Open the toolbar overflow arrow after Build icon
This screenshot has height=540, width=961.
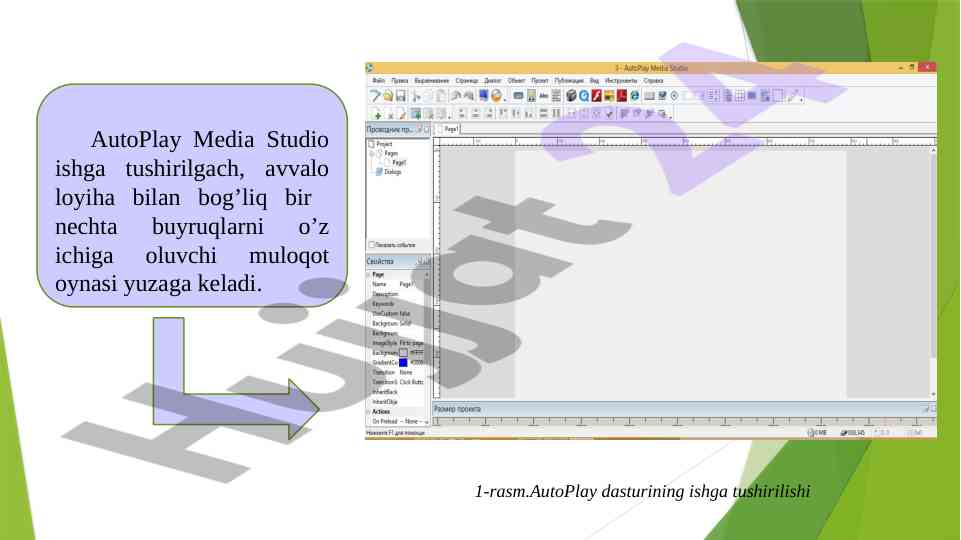coord(504,99)
